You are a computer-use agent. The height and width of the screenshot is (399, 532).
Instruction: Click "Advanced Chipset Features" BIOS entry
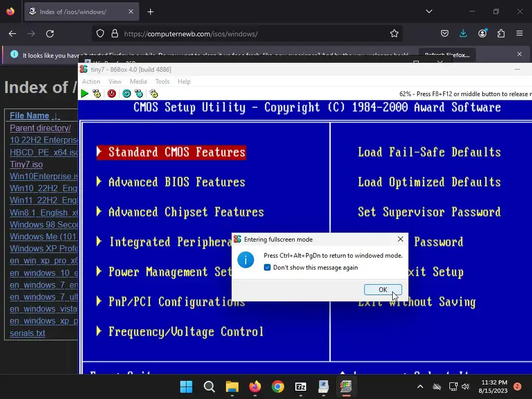[x=180, y=212]
